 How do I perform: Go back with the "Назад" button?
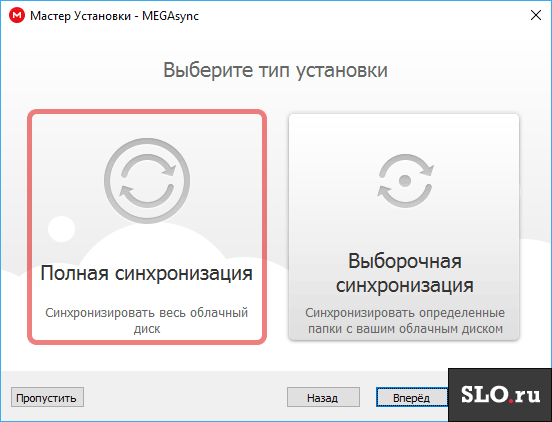tap(323, 397)
